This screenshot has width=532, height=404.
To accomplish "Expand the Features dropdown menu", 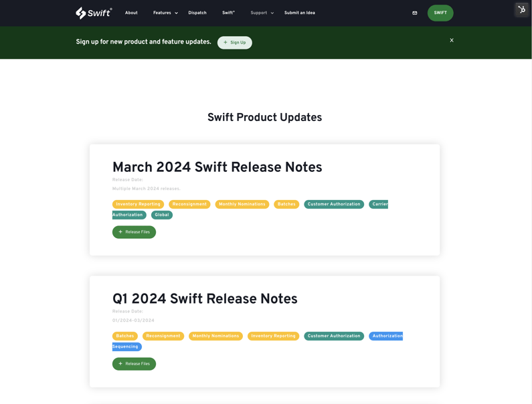I will [x=165, y=13].
